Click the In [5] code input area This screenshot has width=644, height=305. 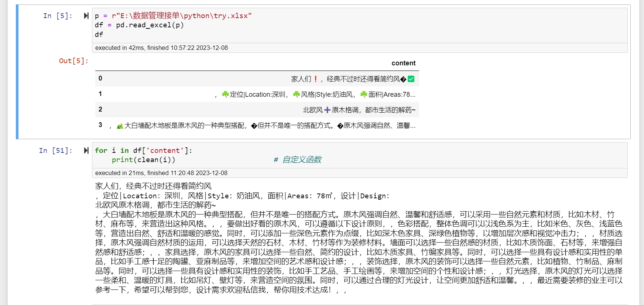[x=360, y=25]
